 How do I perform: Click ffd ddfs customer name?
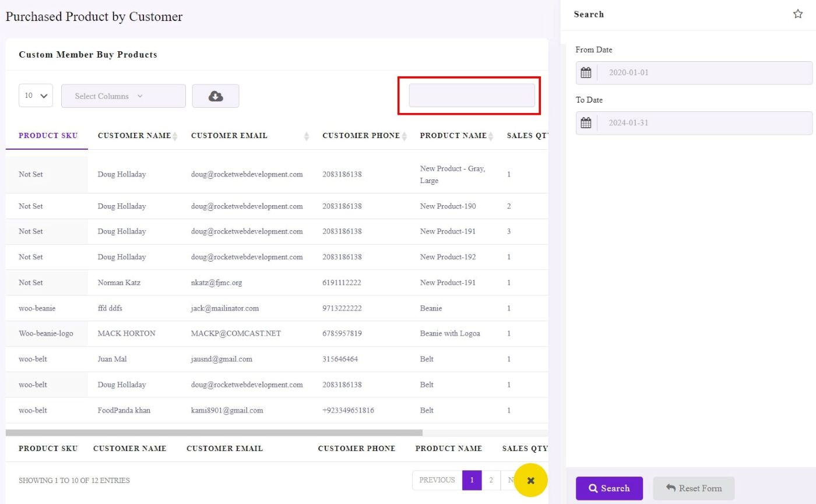pyautogui.click(x=110, y=308)
